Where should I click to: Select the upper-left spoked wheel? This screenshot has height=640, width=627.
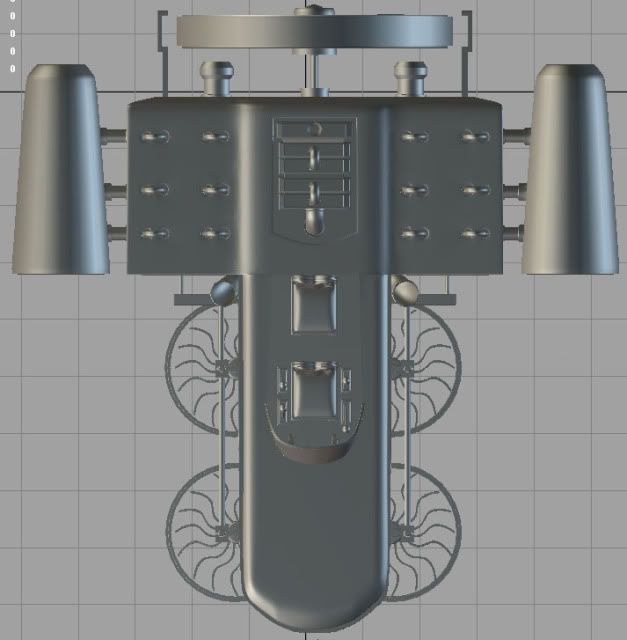coord(203,369)
